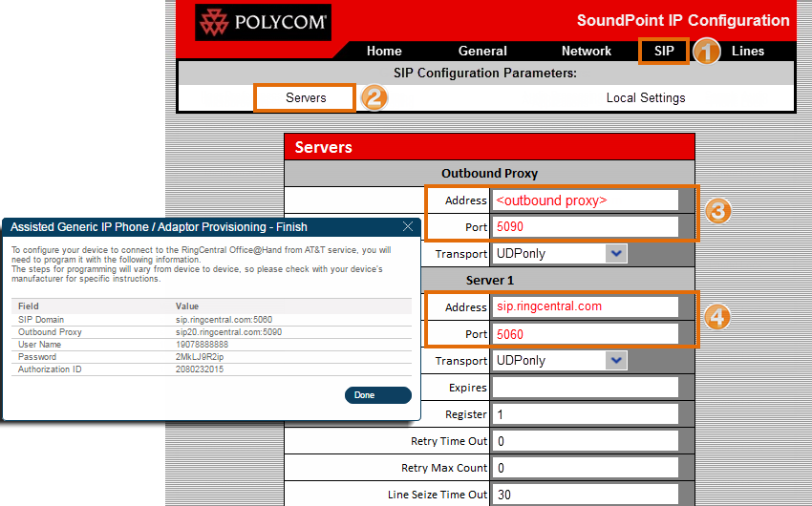Click the SIP Configuration Parameters heading
Image resolution: width=812 pixels, height=506 pixels.
484,73
